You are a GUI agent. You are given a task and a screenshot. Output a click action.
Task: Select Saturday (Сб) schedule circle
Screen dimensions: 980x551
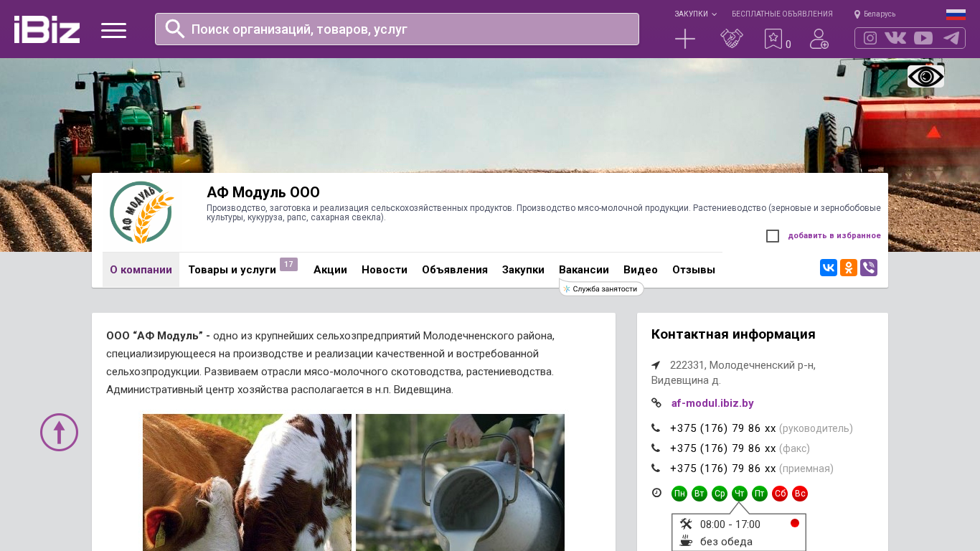pos(780,494)
